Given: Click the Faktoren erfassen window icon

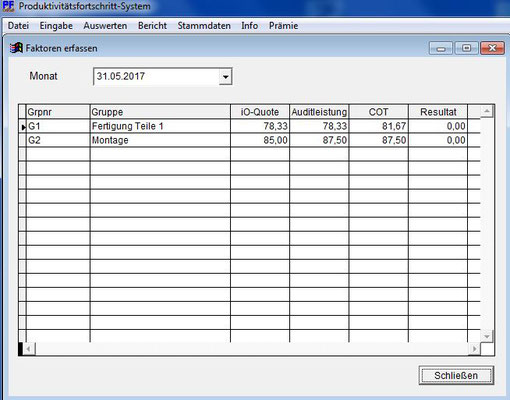Looking at the screenshot, I should (x=16, y=48).
